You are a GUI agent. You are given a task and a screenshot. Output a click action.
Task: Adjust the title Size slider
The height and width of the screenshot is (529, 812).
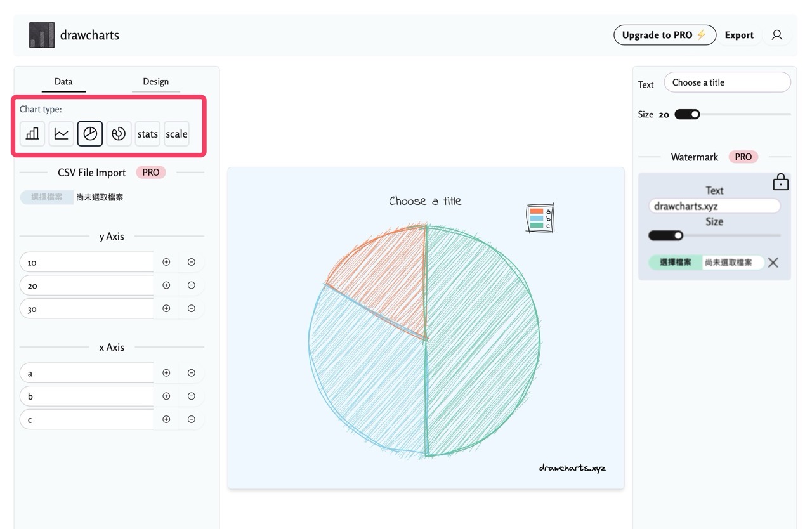733,114
